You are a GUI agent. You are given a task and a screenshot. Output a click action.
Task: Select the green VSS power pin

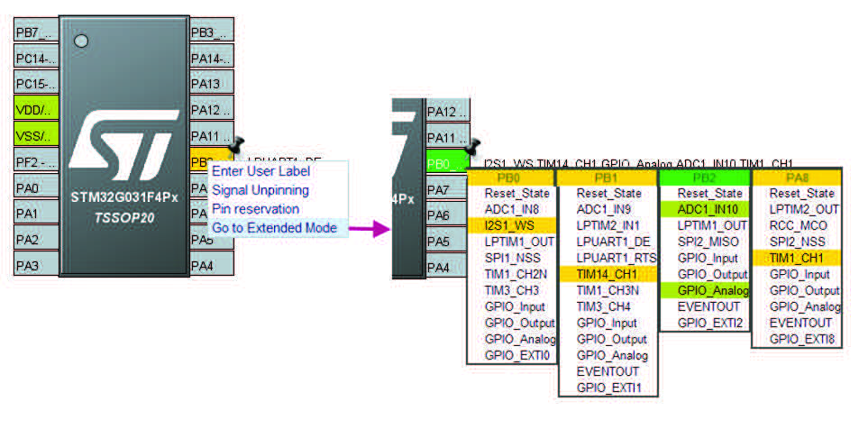36,136
